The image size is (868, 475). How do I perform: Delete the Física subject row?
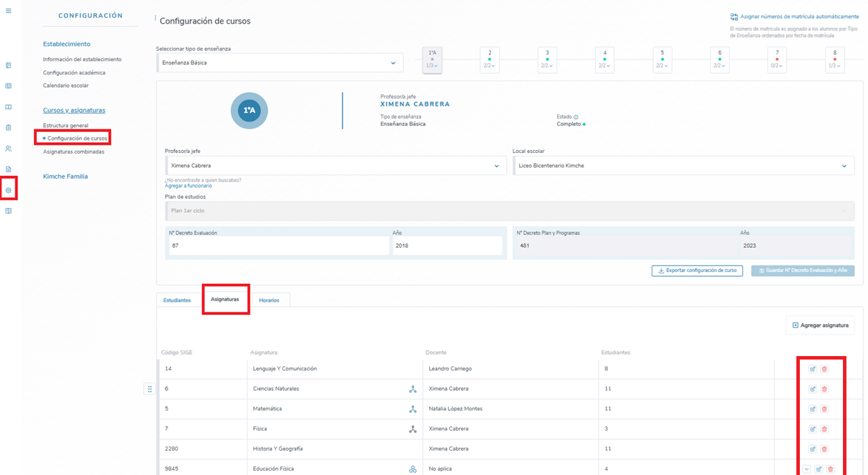[824, 429]
